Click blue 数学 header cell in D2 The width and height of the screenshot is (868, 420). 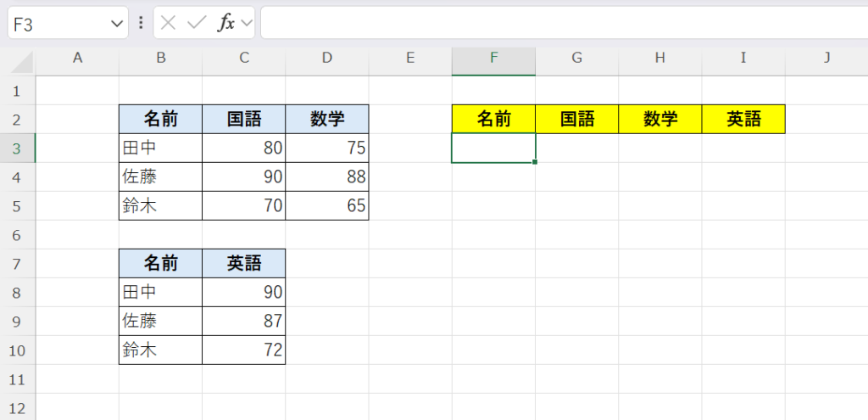coord(327,120)
